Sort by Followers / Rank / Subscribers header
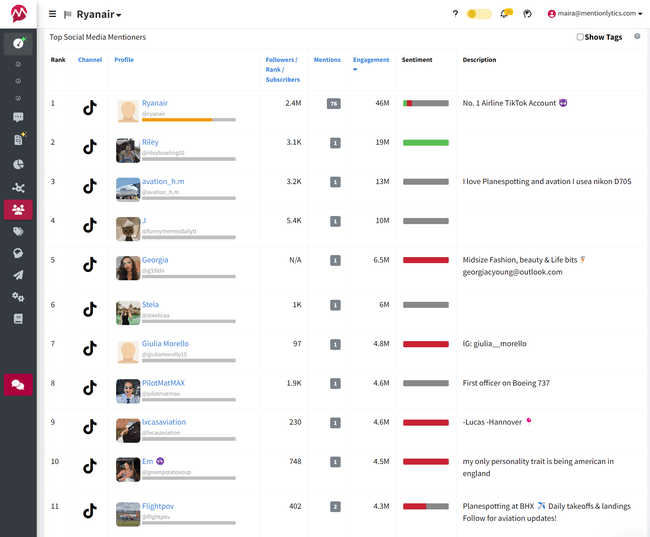Viewport: 650px width, 537px height. (x=283, y=70)
